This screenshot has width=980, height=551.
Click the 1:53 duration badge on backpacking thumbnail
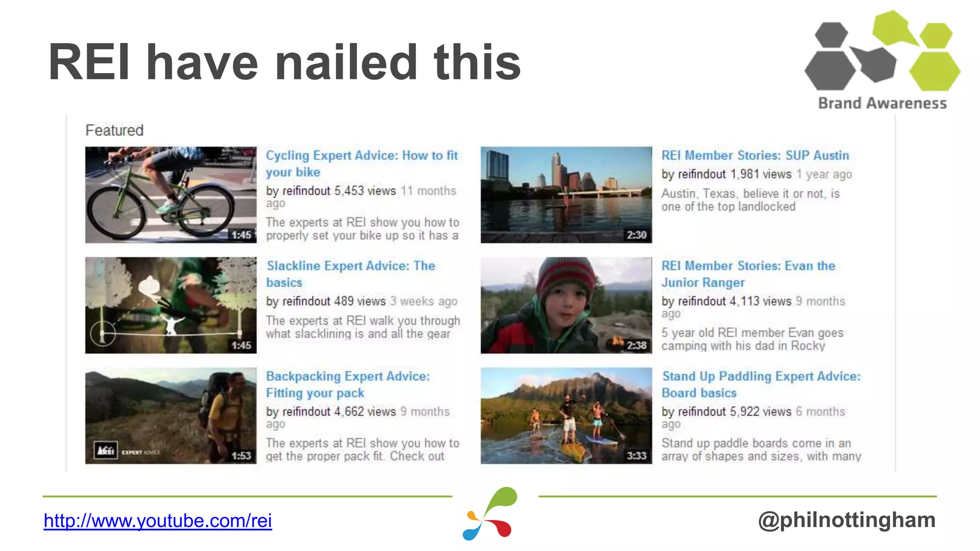click(241, 456)
